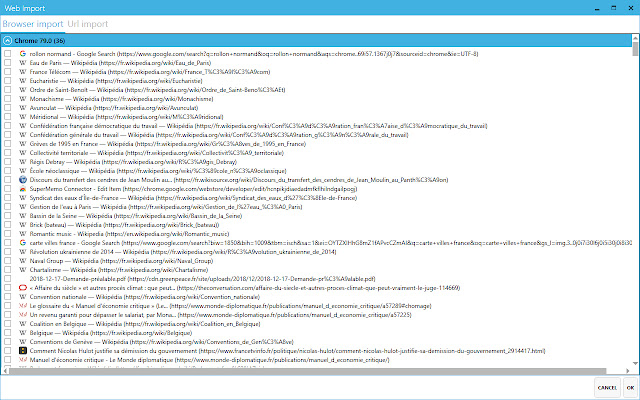Click Wikipedia icon beside Monachisme

coord(23,99)
